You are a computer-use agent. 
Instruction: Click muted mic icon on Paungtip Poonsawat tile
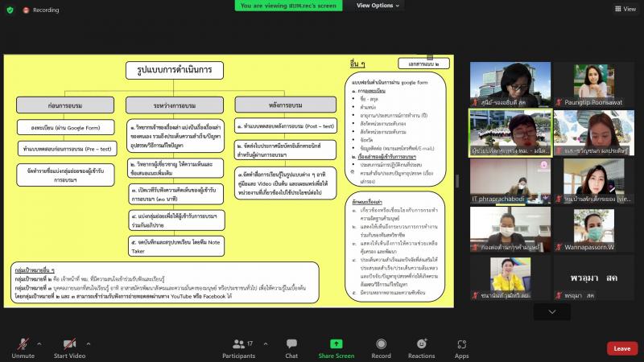click(x=559, y=102)
